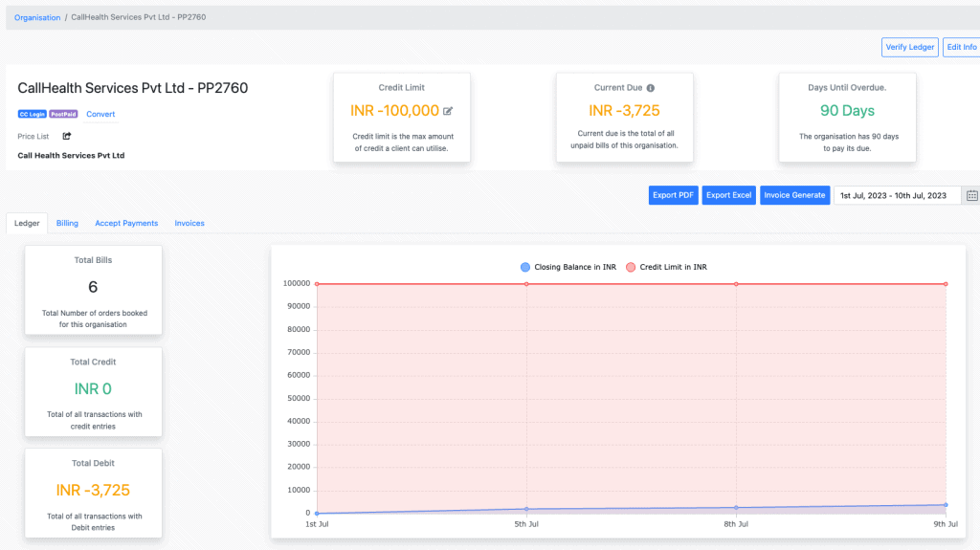Image resolution: width=980 pixels, height=550 pixels.
Task: Click the Export PDF button
Action: pos(673,195)
